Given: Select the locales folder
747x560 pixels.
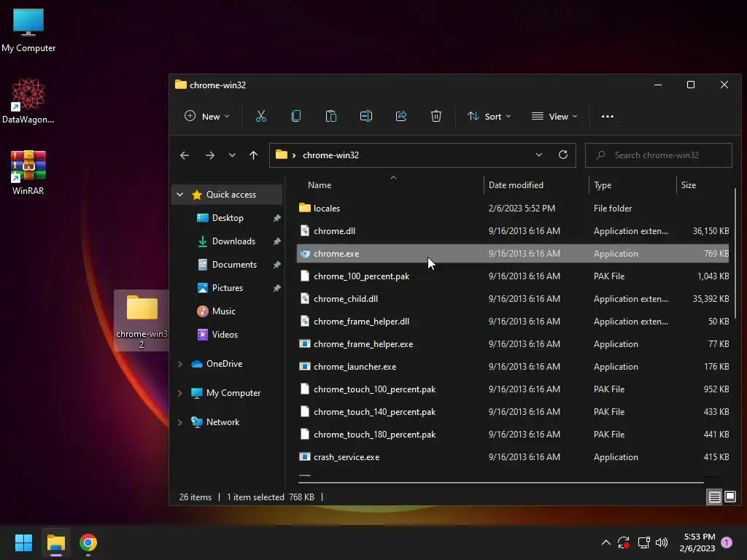Looking at the screenshot, I should [x=512, y=208].
